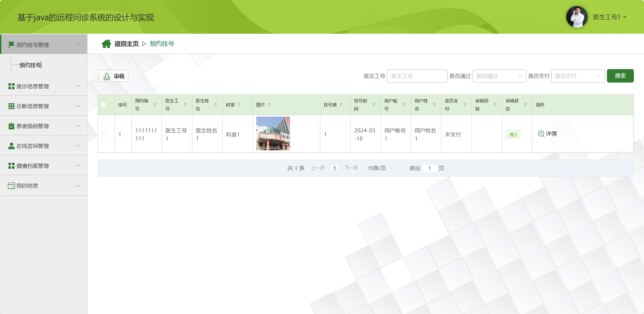The height and width of the screenshot is (314, 644).
Task: Click pagination page number 1
Action: [x=334, y=168]
